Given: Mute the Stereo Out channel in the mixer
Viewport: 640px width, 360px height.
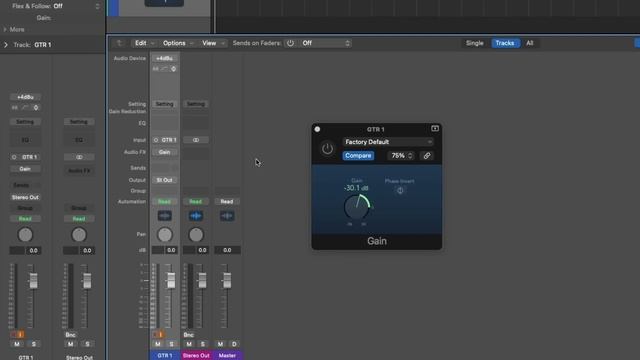Looking at the screenshot, I should click(189, 344).
